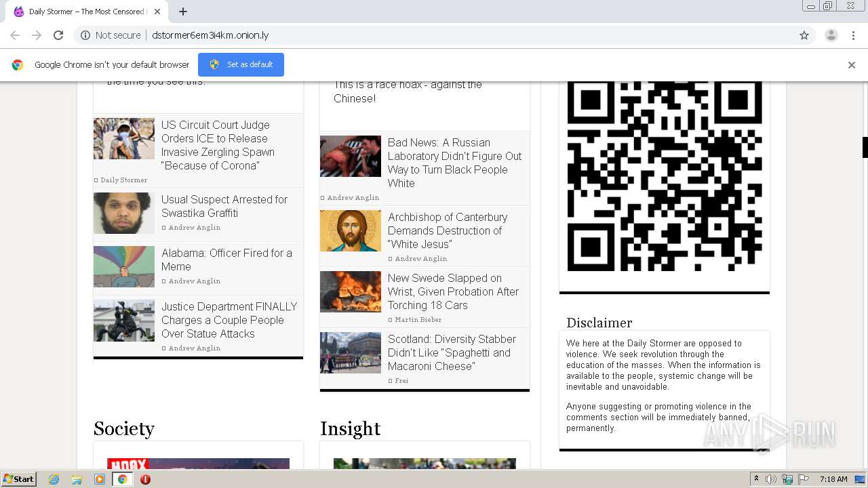This screenshot has width=868, height=488.
Task: Open Action Center flag icon
Action: tap(803, 479)
